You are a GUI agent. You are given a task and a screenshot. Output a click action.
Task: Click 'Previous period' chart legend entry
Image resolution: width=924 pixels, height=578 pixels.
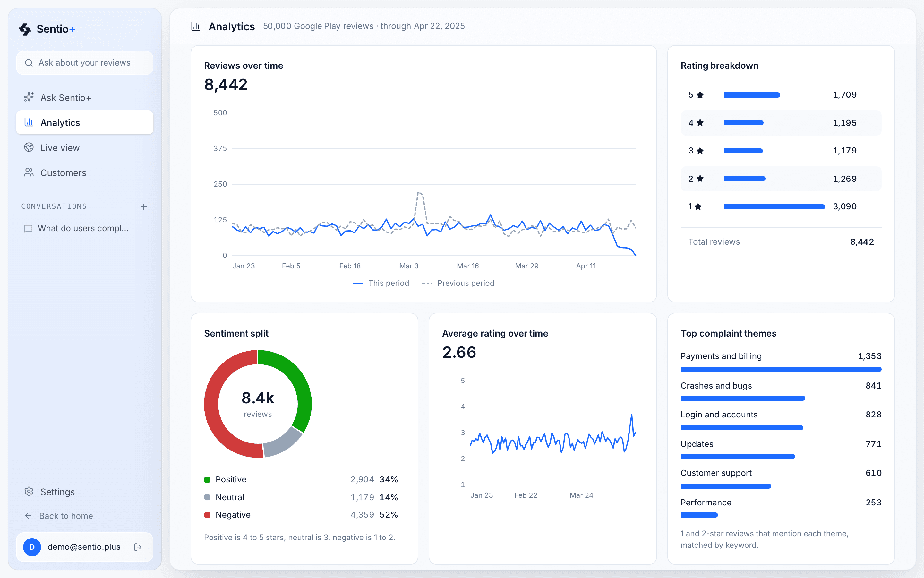[458, 283]
